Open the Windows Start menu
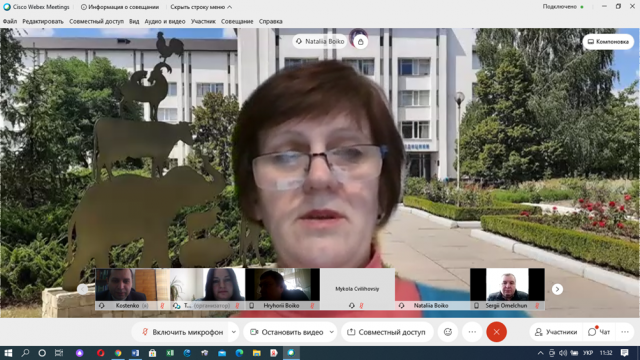640x360 pixels. tap(8, 353)
